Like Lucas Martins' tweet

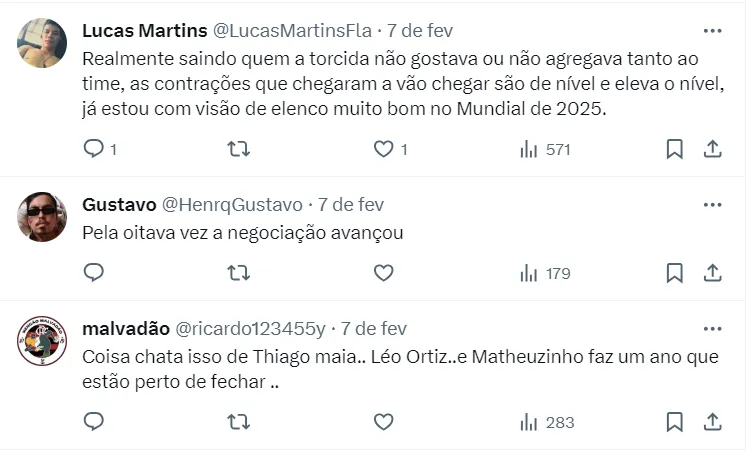pyautogui.click(x=383, y=149)
